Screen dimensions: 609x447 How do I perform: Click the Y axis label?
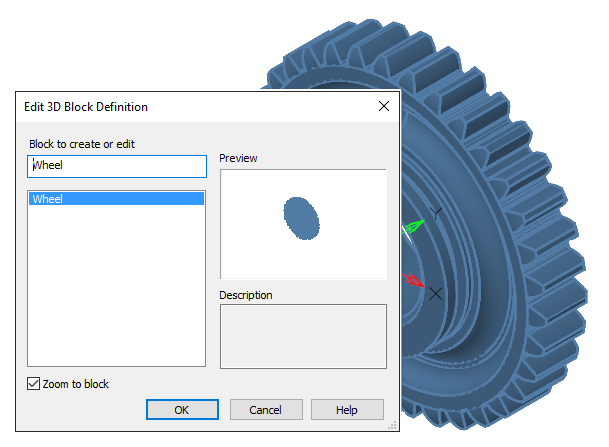(x=435, y=213)
